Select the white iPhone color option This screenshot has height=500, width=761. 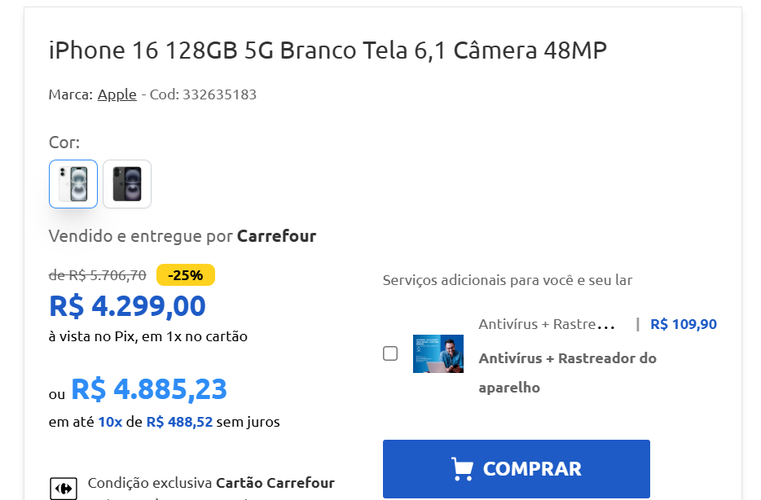pyautogui.click(x=73, y=184)
